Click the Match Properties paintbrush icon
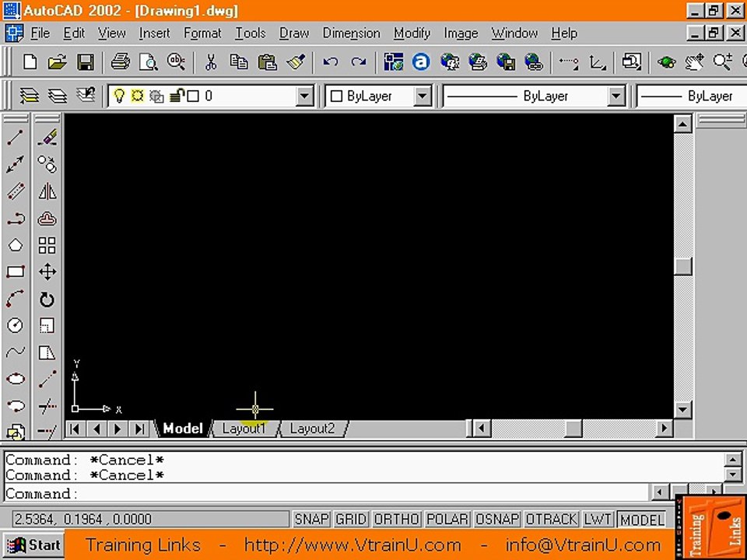Viewport: 747px width, 560px height. 296,62
